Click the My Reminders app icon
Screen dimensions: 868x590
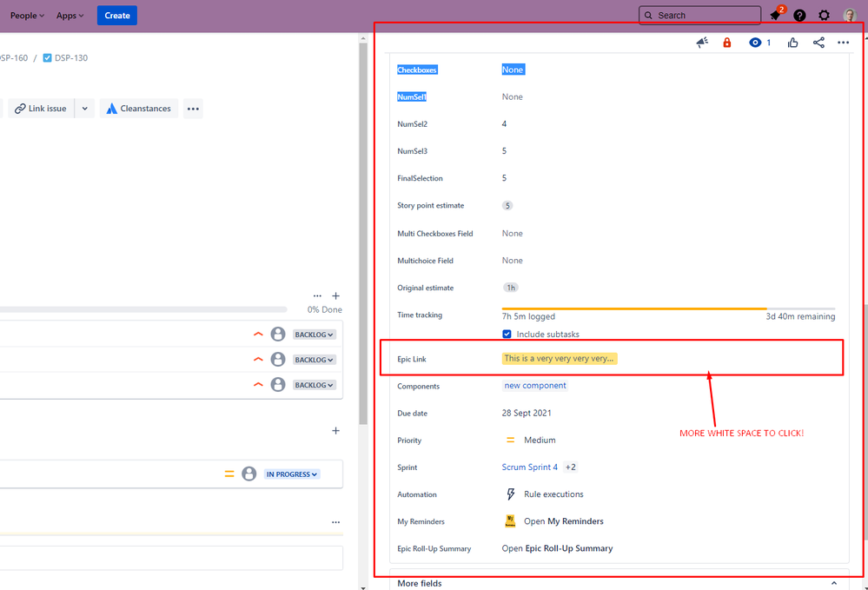pyautogui.click(x=510, y=520)
